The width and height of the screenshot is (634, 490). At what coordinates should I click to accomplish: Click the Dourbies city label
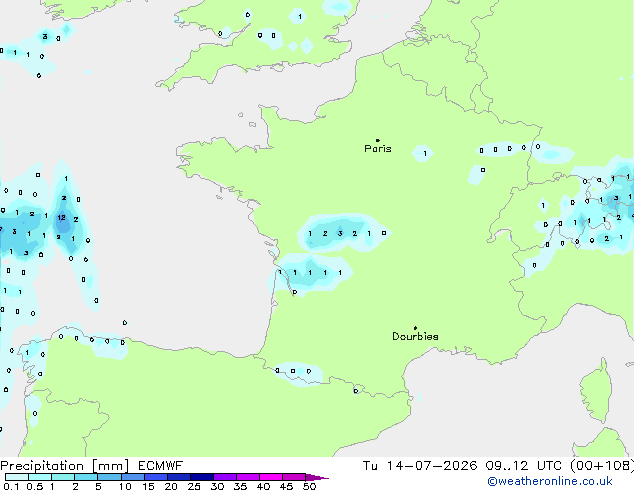click(415, 336)
